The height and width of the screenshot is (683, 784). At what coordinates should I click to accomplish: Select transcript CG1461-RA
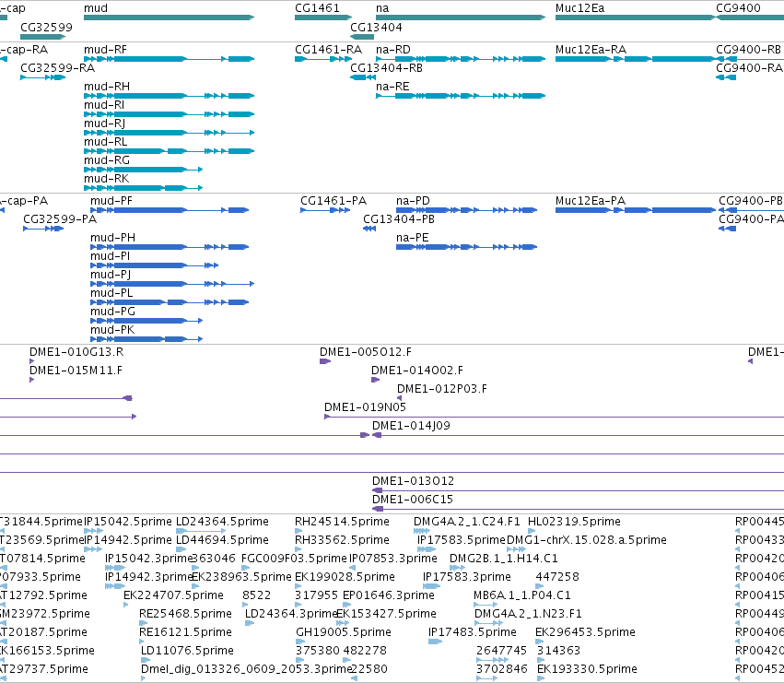point(323,59)
